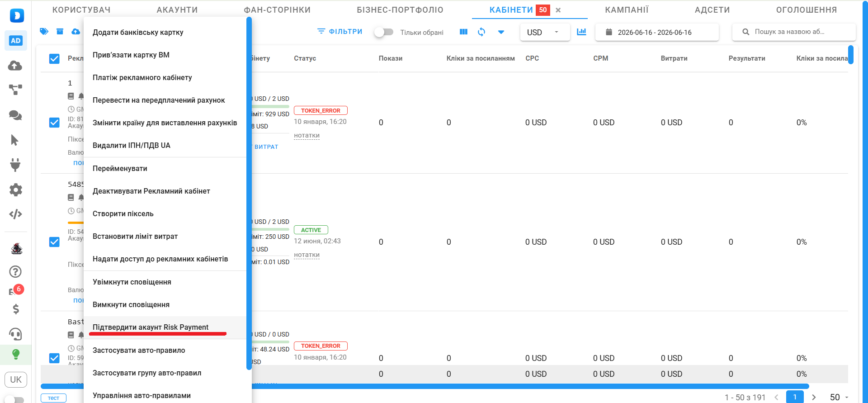Image resolution: width=868 pixels, height=403 pixels.
Task: Toggle the select-all header checkbox
Action: point(54,58)
